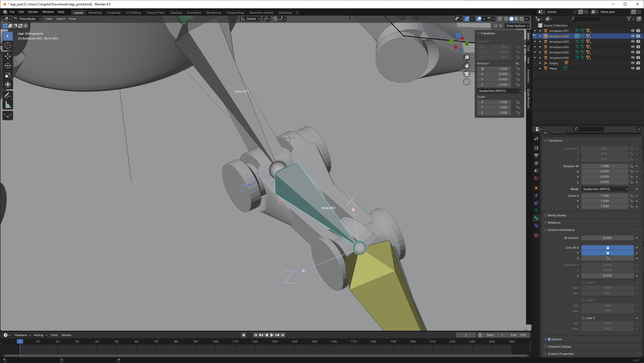
Task: Toggle X-axis mirror in Pose Options bar
Action: 501,26
